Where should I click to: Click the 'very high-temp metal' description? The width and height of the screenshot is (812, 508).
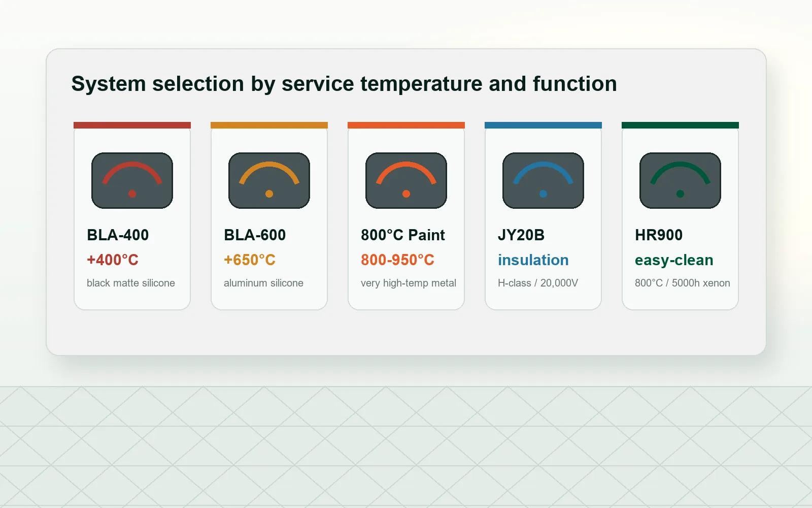tap(409, 283)
